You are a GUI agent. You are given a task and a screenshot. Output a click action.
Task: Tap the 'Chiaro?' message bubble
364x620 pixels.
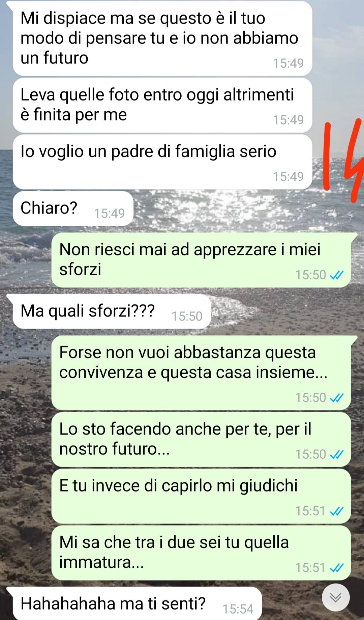click(x=73, y=208)
